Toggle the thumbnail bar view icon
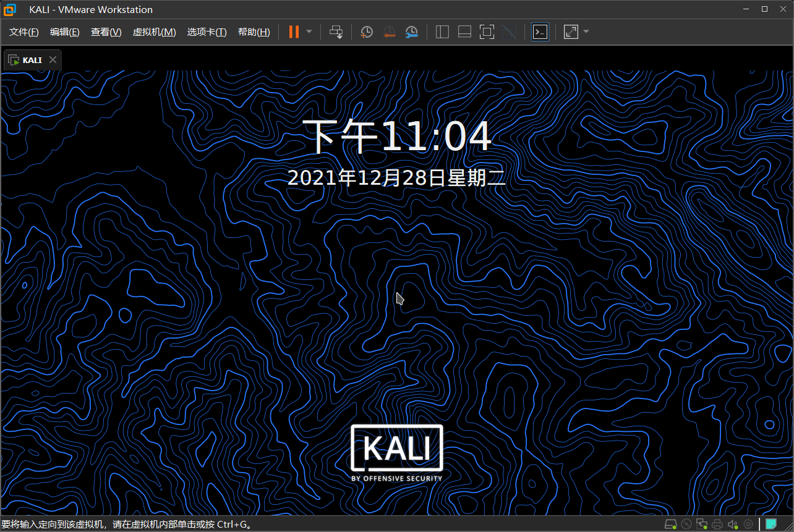 [464, 32]
